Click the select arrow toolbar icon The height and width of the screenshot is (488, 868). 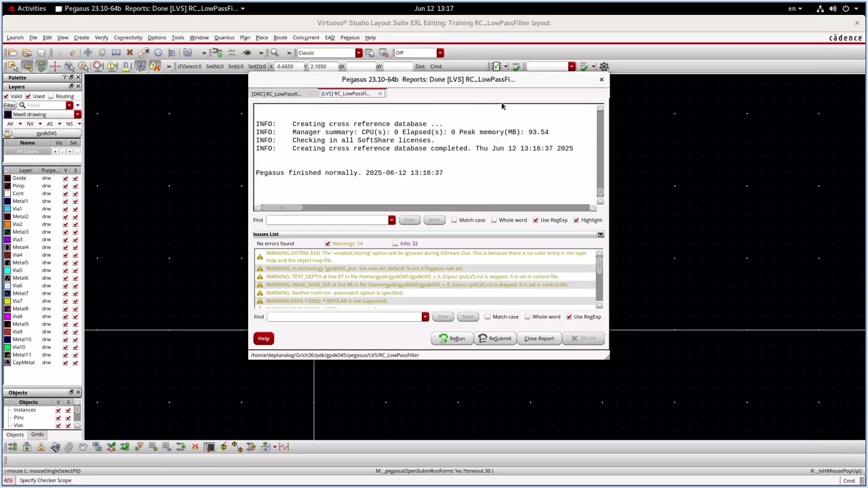click(12, 66)
